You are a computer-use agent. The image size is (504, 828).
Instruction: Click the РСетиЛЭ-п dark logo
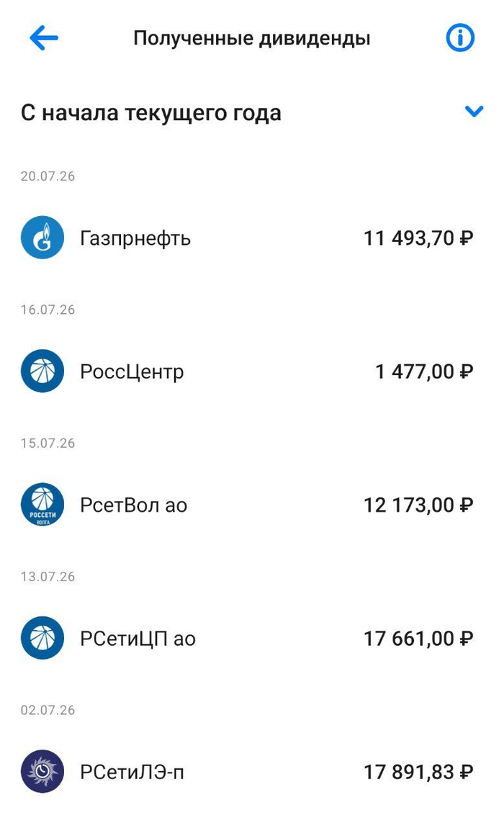42,772
